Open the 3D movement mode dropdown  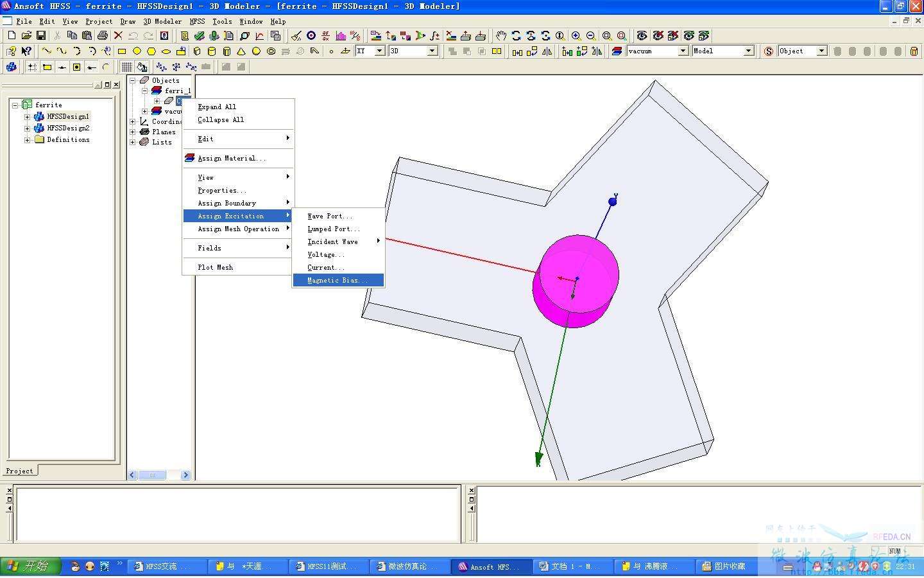point(432,51)
